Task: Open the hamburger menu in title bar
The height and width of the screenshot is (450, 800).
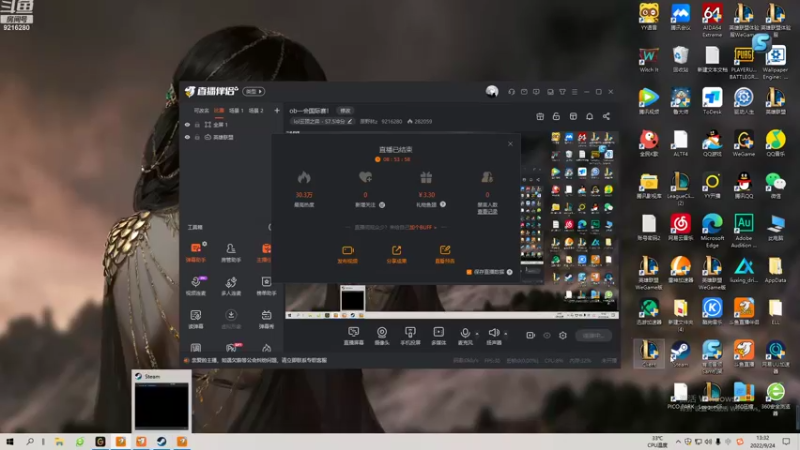Action: (x=574, y=92)
